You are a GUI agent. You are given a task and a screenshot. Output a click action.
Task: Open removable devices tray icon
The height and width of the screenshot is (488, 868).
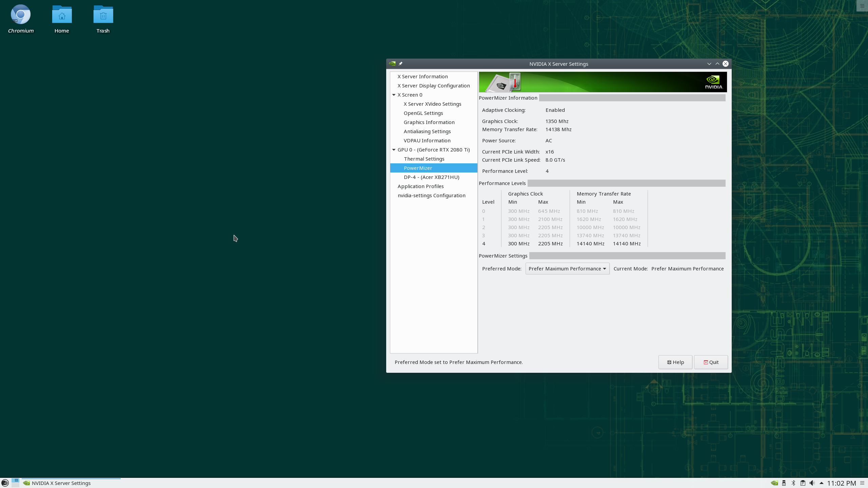click(x=784, y=483)
